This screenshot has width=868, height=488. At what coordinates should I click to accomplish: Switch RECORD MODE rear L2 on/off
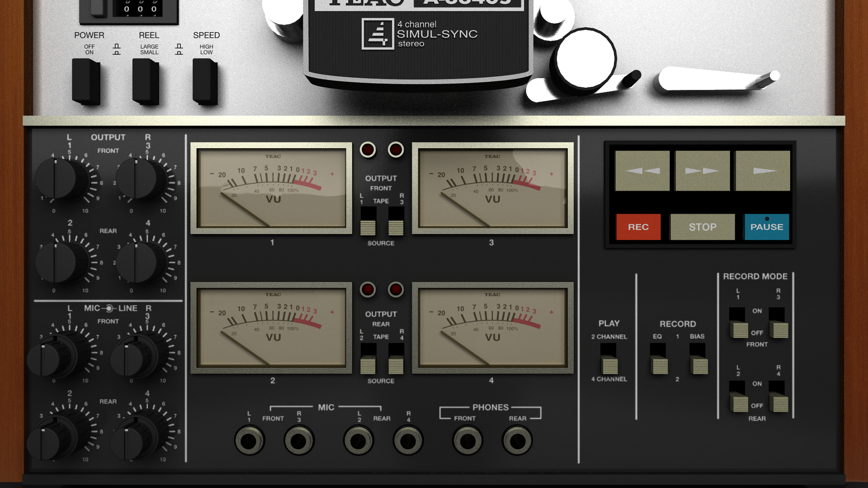point(738,396)
